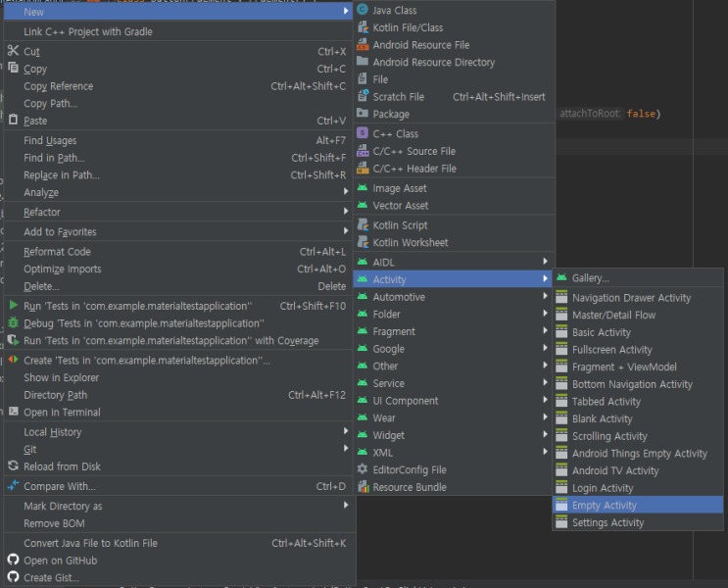Click the C++ Class icon
Image resolution: width=728 pixels, height=588 pixels.
pos(363,133)
